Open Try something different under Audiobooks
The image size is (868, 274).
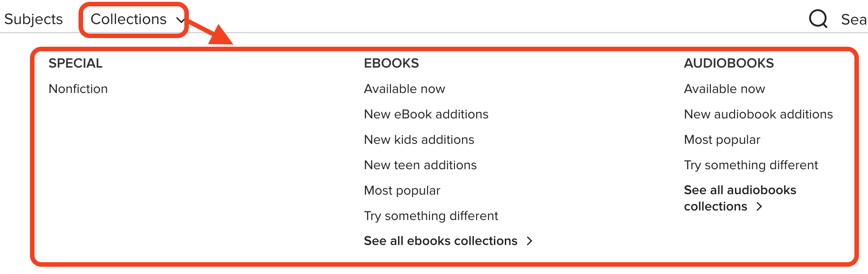[x=751, y=165]
